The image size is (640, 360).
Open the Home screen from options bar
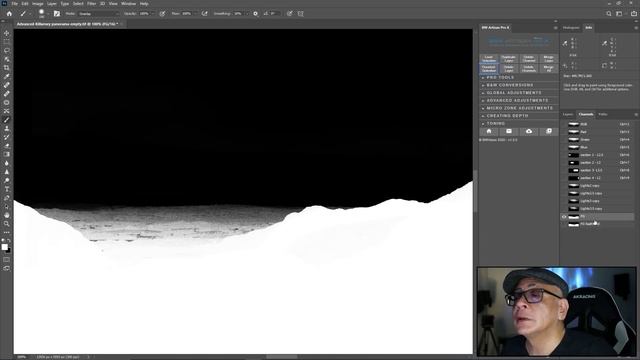tap(9, 13)
